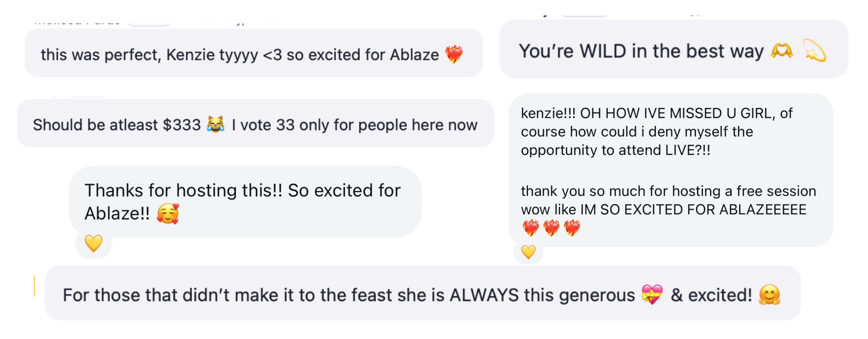
Task: Click the heart hands emoji
Action: tap(782, 51)
